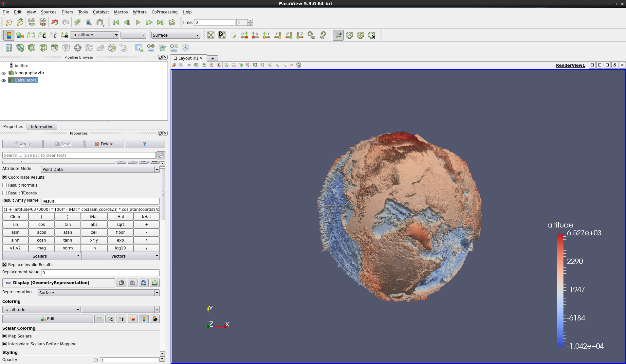Click the Go to last frame icon
This screenshot has width=626, height=364.
[x=160, y=23]
